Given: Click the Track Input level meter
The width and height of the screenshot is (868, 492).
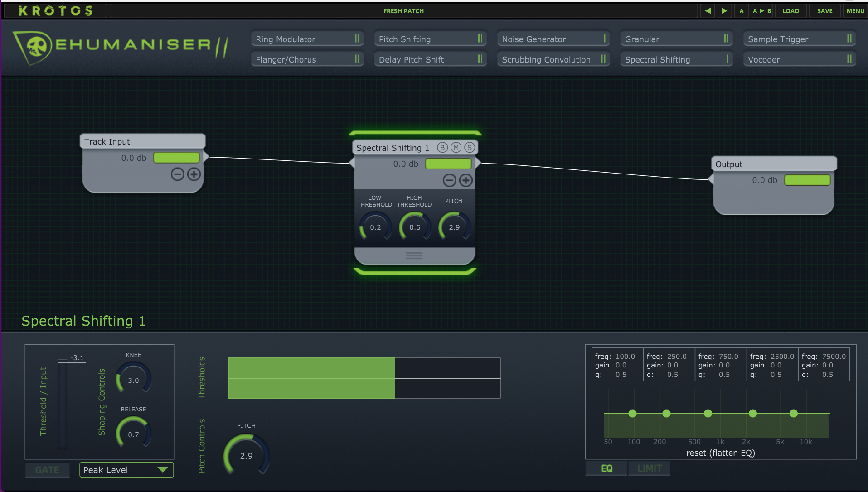Looking at the screenshot, I should pos(176,158).
